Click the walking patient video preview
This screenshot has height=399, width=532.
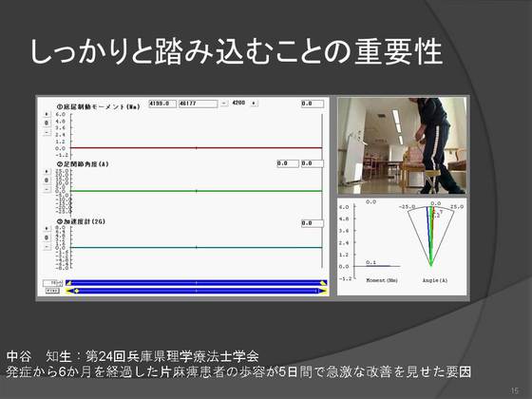(x=402, y=146)
